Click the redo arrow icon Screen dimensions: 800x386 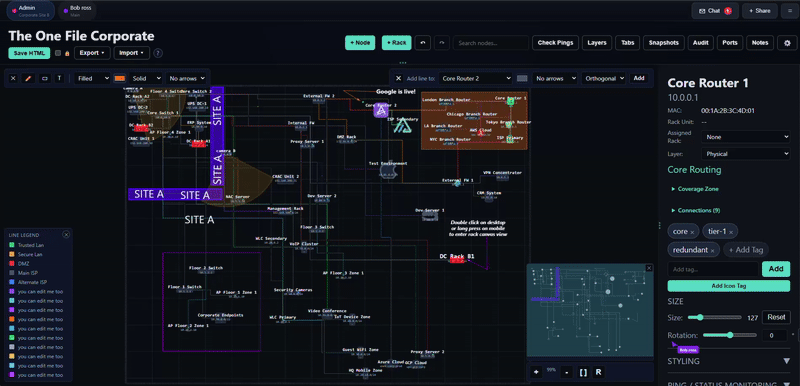[x=442, y=43]
